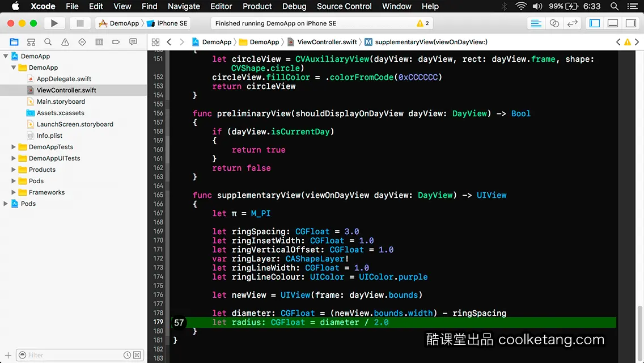Open the Test navigator
644x363 pixels.
click(x=82, y=42)
